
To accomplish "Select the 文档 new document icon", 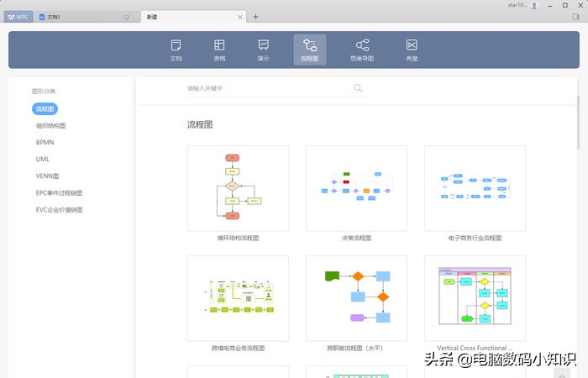I will click(x=176, y=50).
